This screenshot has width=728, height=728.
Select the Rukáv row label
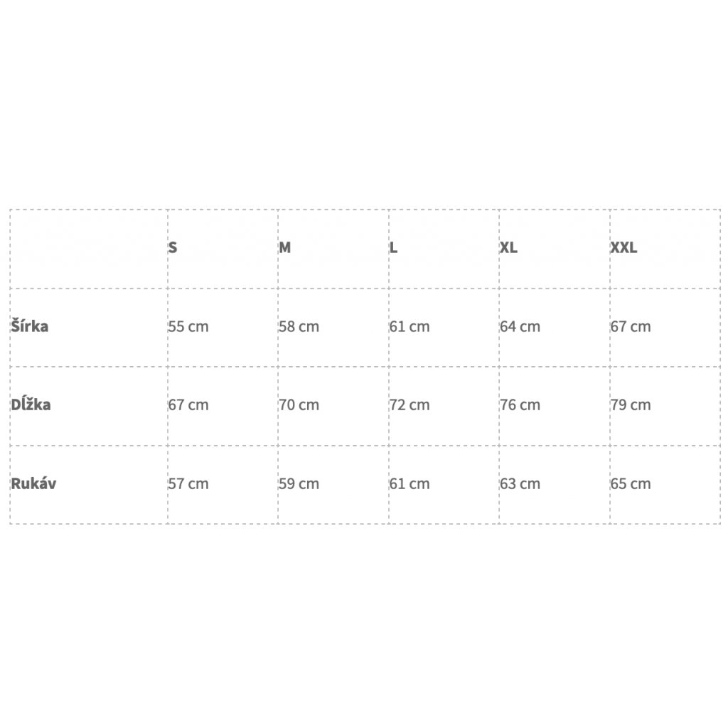tap(33, 483)
